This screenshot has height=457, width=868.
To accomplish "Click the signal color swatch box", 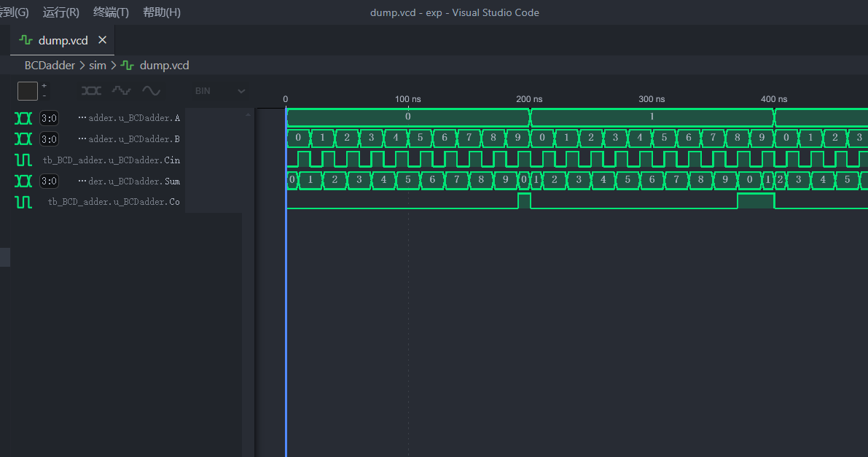I will click(x=28, y=91).
